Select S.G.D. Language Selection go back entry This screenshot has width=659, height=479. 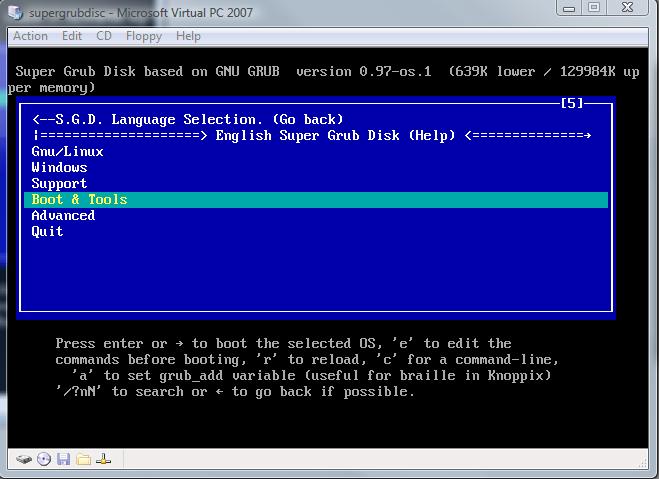(x=316, y=119)
